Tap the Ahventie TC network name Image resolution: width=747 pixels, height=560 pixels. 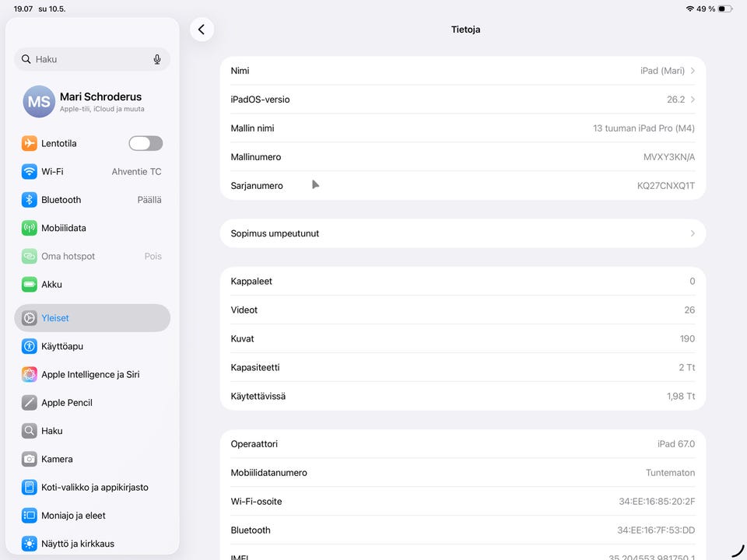[x=136, y=171]
